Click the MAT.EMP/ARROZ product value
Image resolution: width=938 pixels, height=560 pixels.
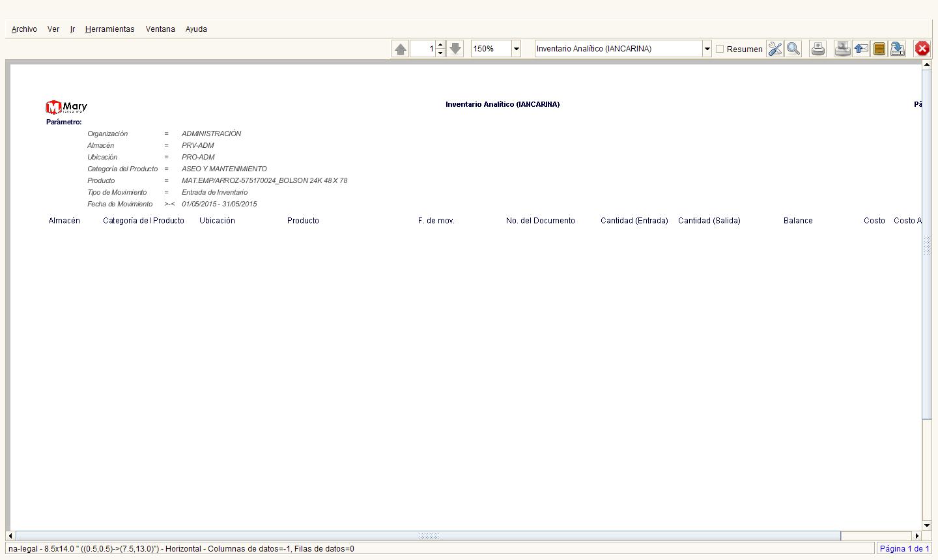264,180
